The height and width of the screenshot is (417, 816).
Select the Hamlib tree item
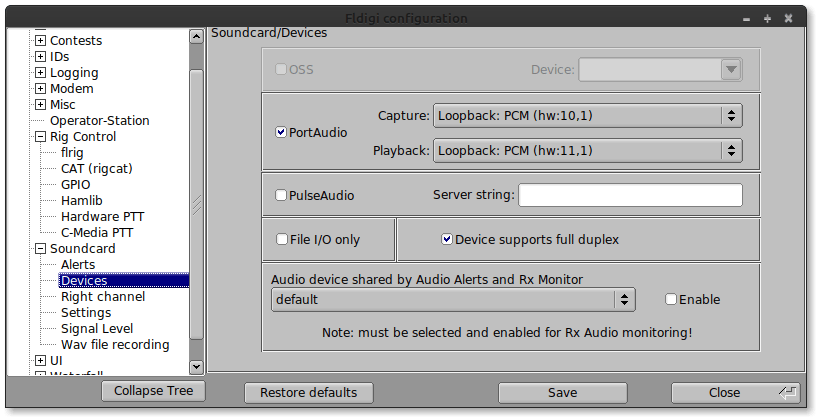tap(82, 201)
